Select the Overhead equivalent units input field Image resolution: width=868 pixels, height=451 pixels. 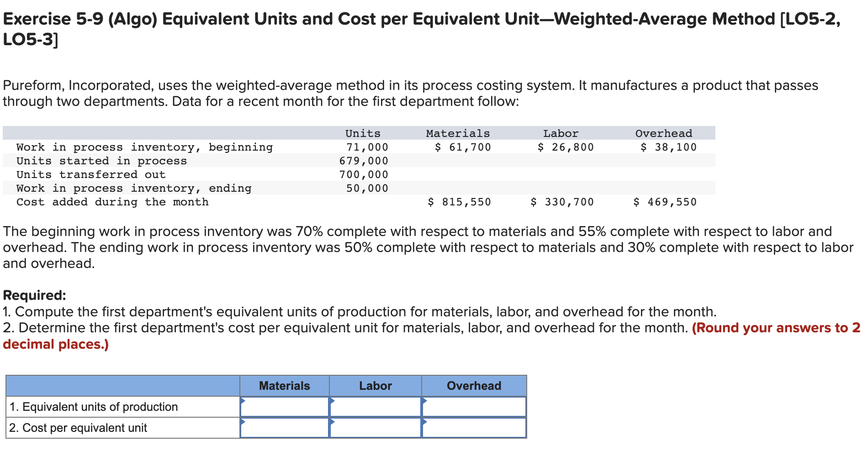[473, 406]
